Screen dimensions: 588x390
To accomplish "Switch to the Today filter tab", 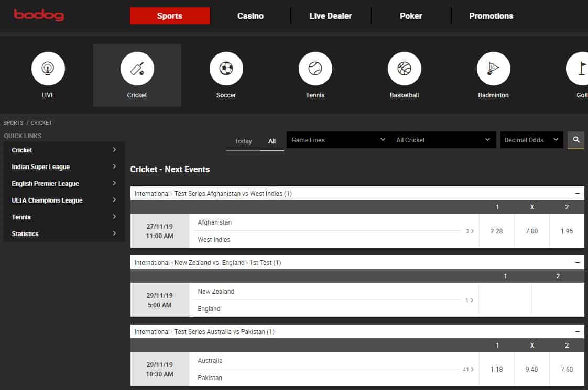I will (x=243, y=141).
